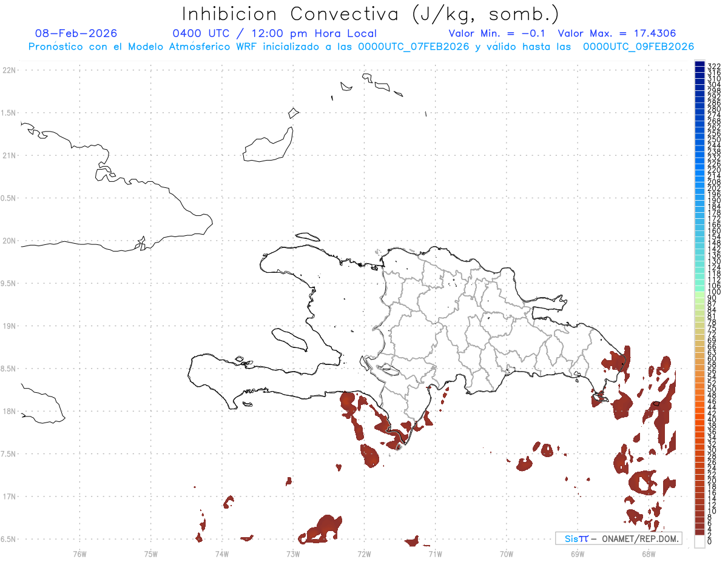728x562 pixels.
Task: Click the '322' value on the colorbar
Action: (713, 66)
